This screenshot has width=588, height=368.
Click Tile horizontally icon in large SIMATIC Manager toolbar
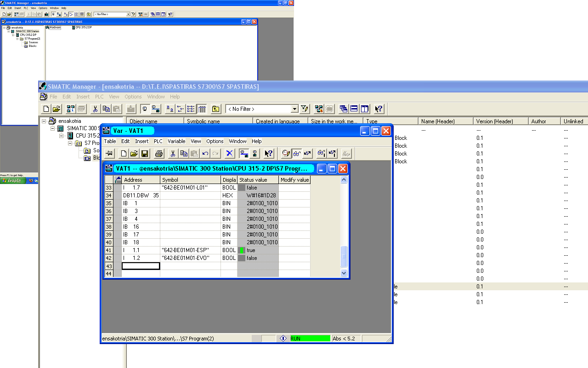coord(354,109)
